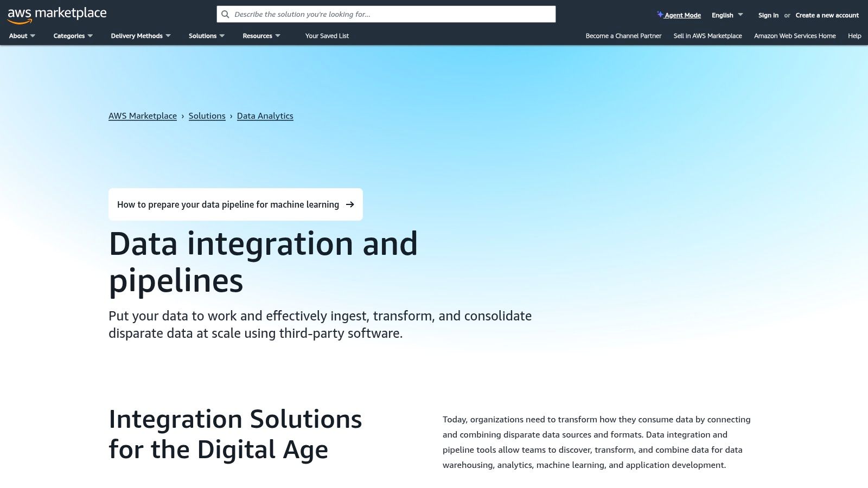Open Sell in AWS Marketplace
Screen dimensions: 868x488
[707, 36]
